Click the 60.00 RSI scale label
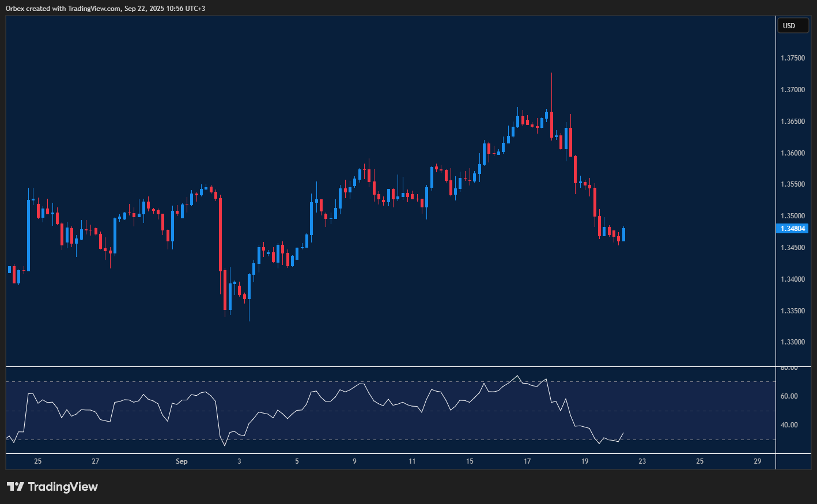This screenshot has height=504, width=817. click(x=789, y=396)
